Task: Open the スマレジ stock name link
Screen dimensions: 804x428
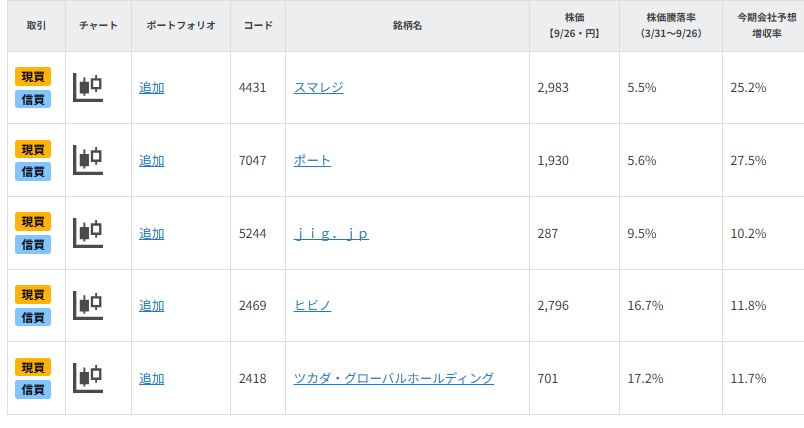Action: pyautogui.click(x=319, y=88)
